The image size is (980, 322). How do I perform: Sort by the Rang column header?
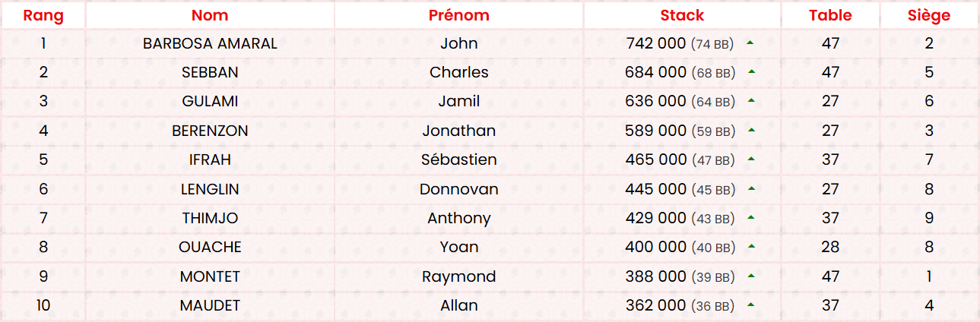[x=43, y=15]
